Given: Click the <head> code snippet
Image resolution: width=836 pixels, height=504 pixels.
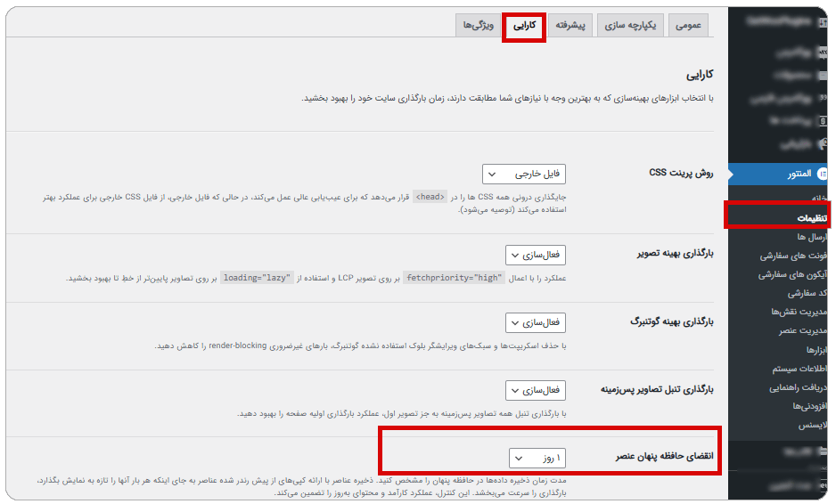Looking at the screenshot, I should point(430,197).
